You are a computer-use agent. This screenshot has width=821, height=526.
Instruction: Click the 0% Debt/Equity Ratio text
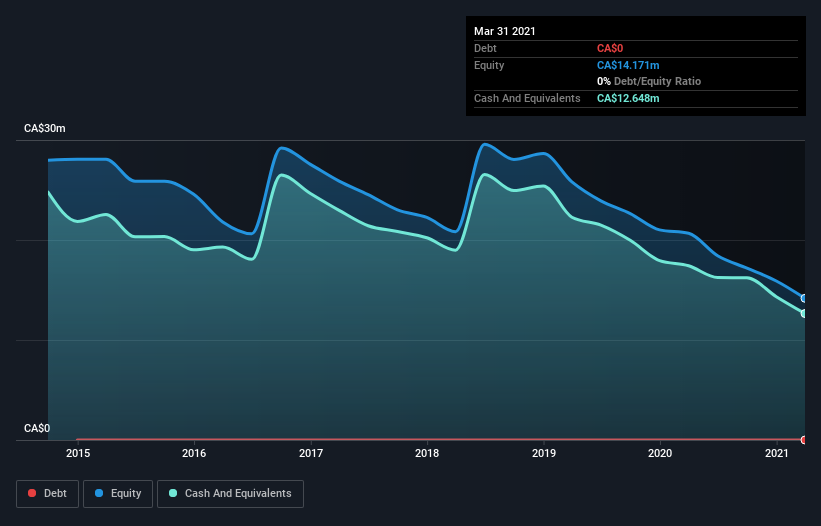point(649,82)
